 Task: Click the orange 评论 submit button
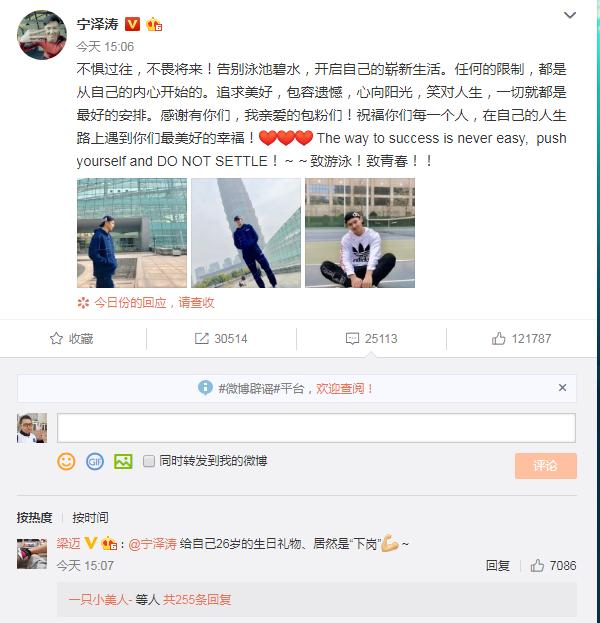pos(546,465)
